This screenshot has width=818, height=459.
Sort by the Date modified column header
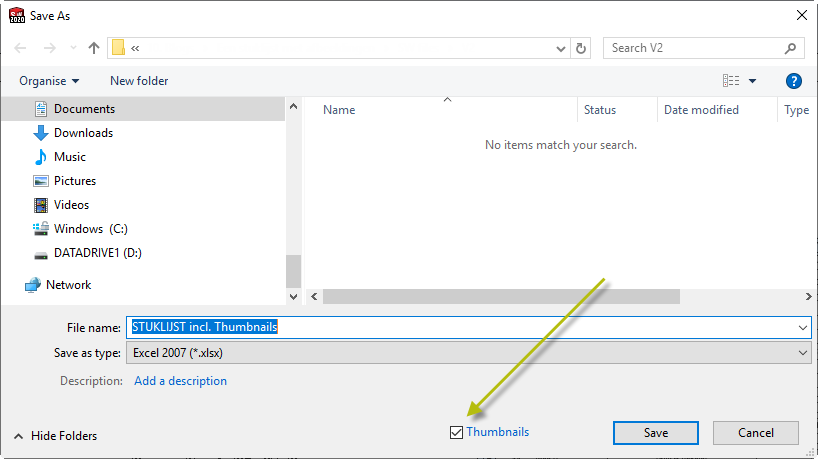point(701,110)
